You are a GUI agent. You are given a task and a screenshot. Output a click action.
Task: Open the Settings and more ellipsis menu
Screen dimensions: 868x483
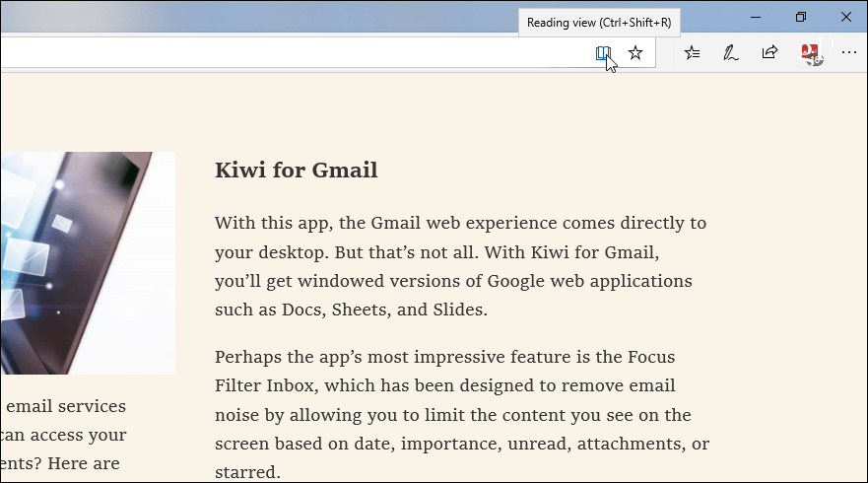[x=848, y=52]
